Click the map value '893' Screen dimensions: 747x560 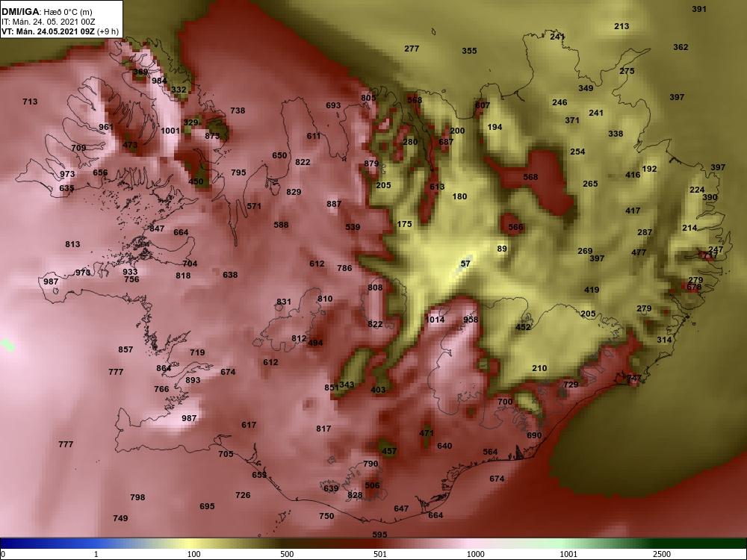[x=193, y=380]
